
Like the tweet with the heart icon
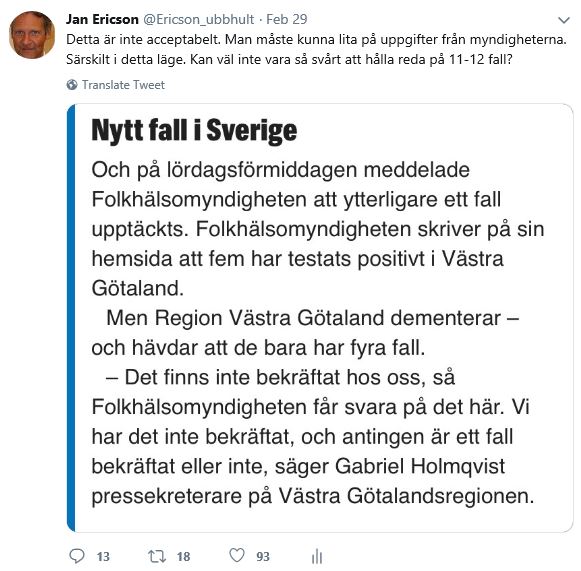point(237,555)
